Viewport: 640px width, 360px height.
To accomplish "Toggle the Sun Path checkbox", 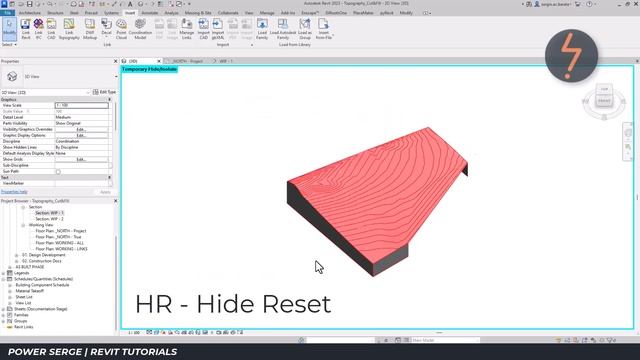I will (58, 171).
